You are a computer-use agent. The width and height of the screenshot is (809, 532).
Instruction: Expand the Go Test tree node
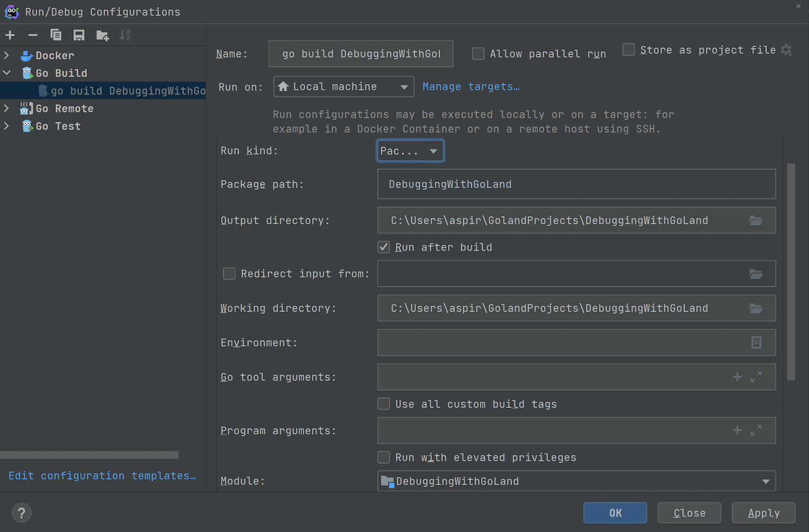(x=6, y=126)
